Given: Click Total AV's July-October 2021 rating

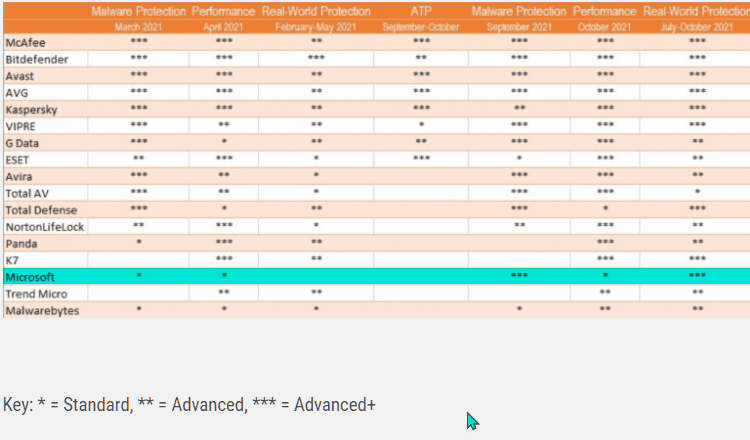Looking at the screenshot, I should (x=697, y=192).
